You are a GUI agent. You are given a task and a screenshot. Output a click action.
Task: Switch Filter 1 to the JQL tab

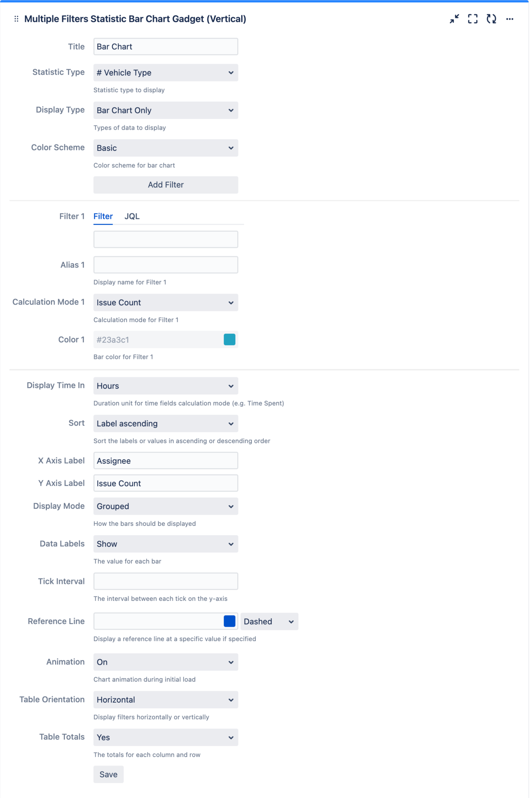132,216
